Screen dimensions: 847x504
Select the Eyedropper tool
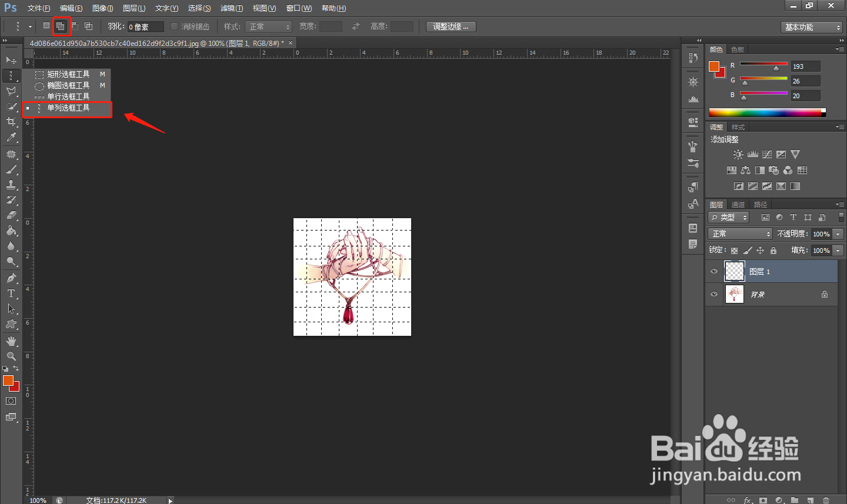coord(11,137)
